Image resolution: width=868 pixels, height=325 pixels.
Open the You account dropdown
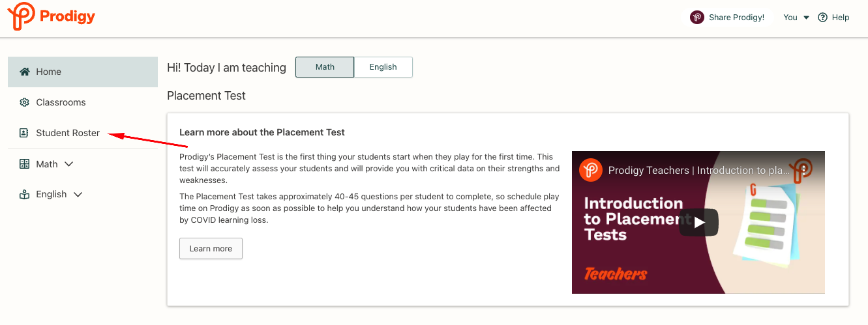796,18
